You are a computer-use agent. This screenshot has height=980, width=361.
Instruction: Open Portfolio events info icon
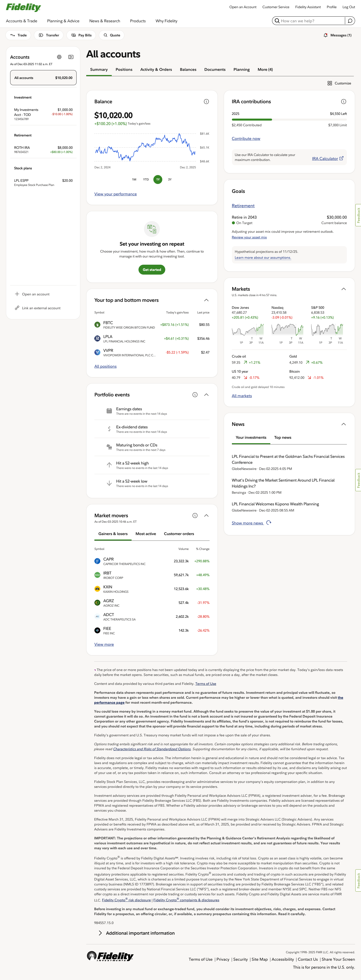click(195, 395)
